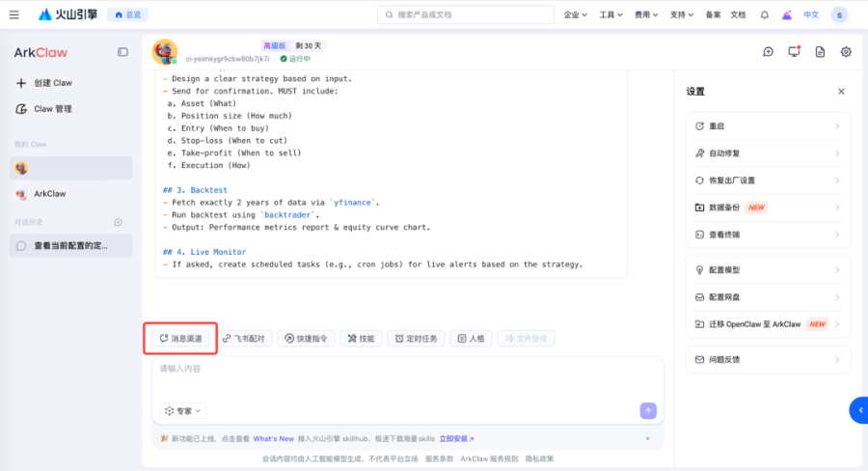The height and width of the screenshot is (471, 868).
Task: Click the 火山引擎 logo
Action: (x=68, y=14)
